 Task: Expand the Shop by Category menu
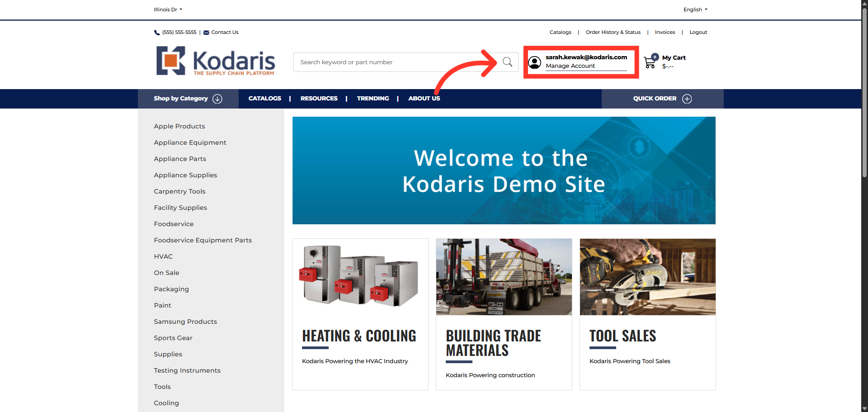tap(188, 99)
